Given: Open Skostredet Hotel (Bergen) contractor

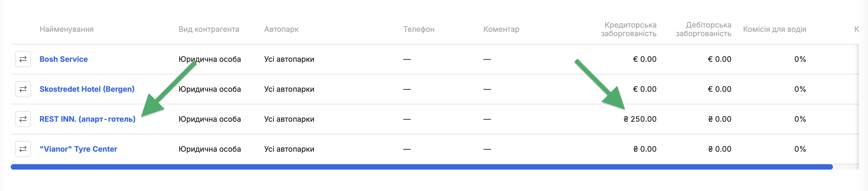Looking at the screenshot, I should coord(87,89).
